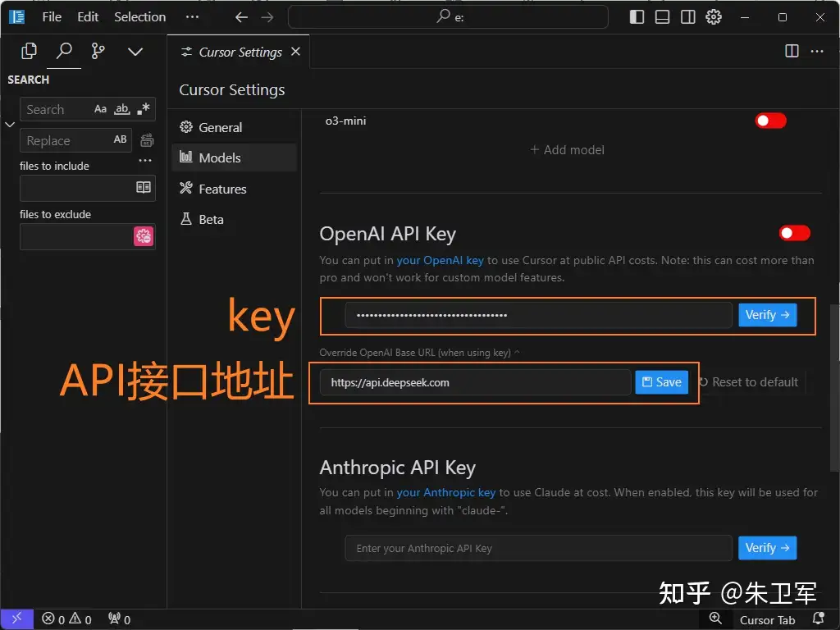Open remote window status icon

point(16,619)
